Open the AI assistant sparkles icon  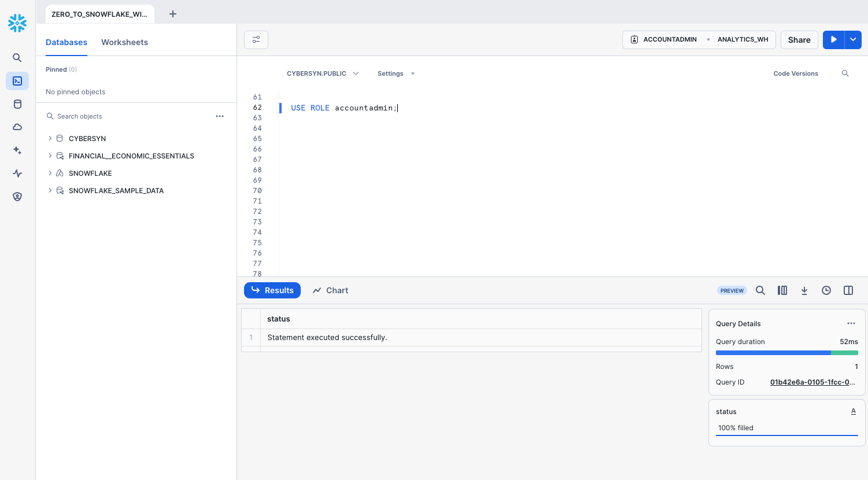tap(17, 150)
